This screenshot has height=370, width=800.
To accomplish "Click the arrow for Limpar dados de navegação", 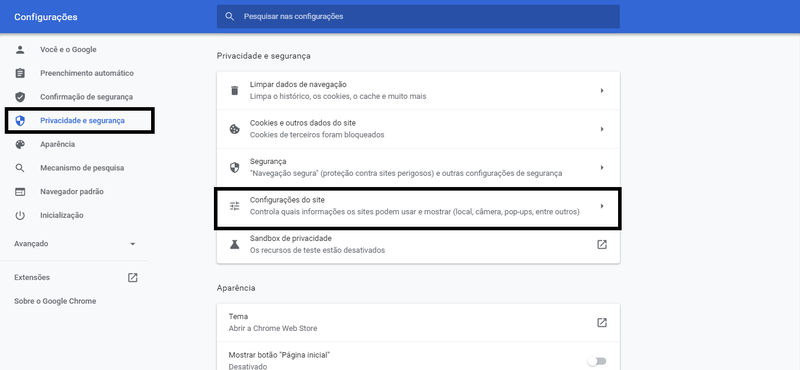I will (x=602, y=90).
